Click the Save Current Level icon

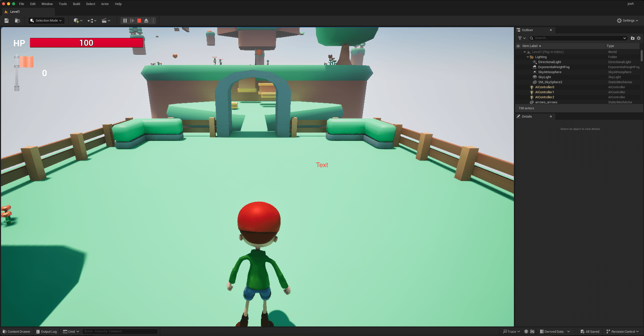[x=6, y=20]
